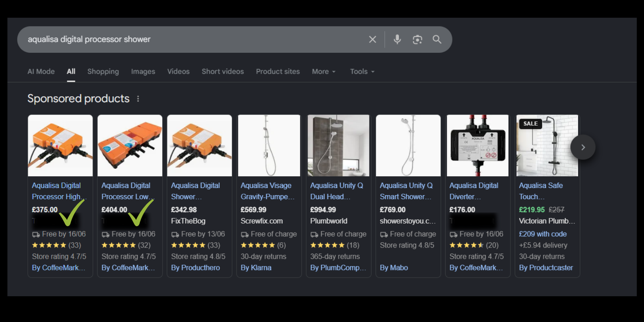Click the Screwfix.com seller name
The width and height of the screenshot is (644, 322).
262,221
